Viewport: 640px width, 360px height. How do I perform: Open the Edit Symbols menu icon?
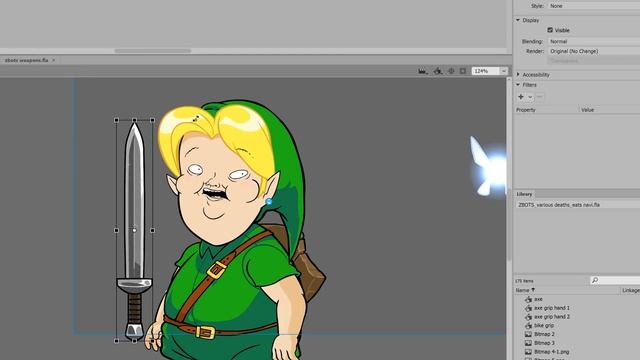tap(438, 71)
